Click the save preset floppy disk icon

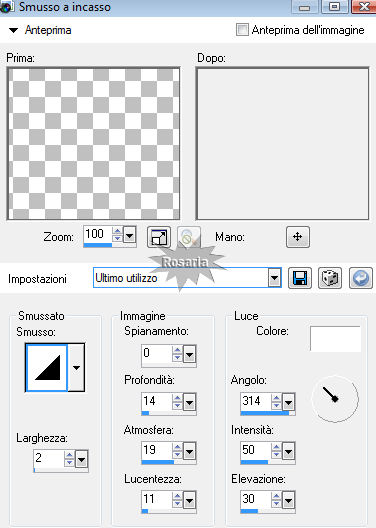300,278
